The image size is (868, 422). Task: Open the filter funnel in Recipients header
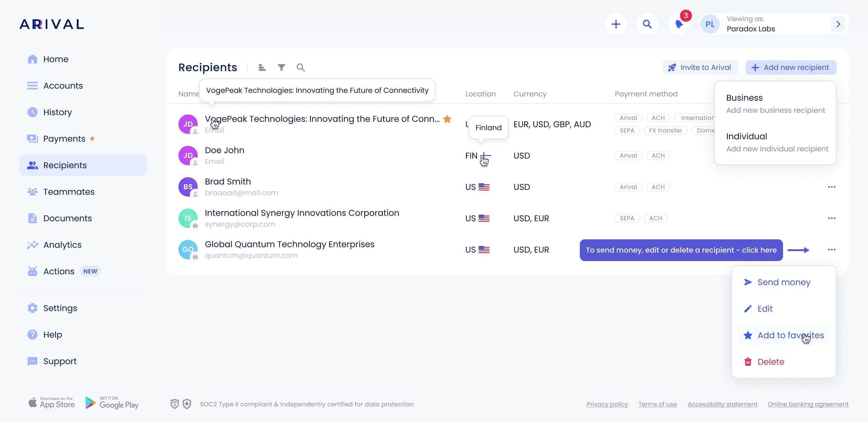coord(281,68)
